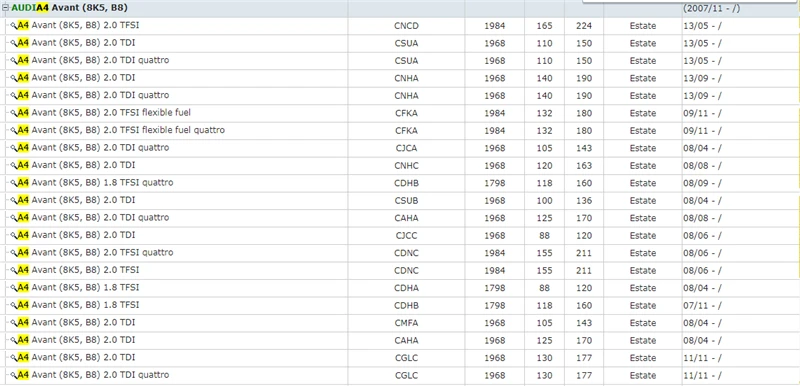
Task: Click the magnifier icon in the CNHA 2.0 TDI non-quattro row
Action: tap(14, 78)
